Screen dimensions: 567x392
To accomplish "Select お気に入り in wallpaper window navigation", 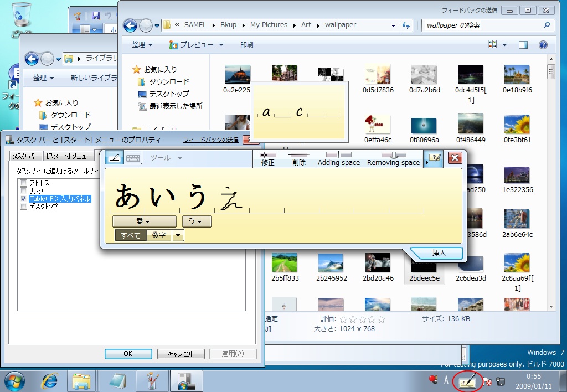I will click(155, 69).
